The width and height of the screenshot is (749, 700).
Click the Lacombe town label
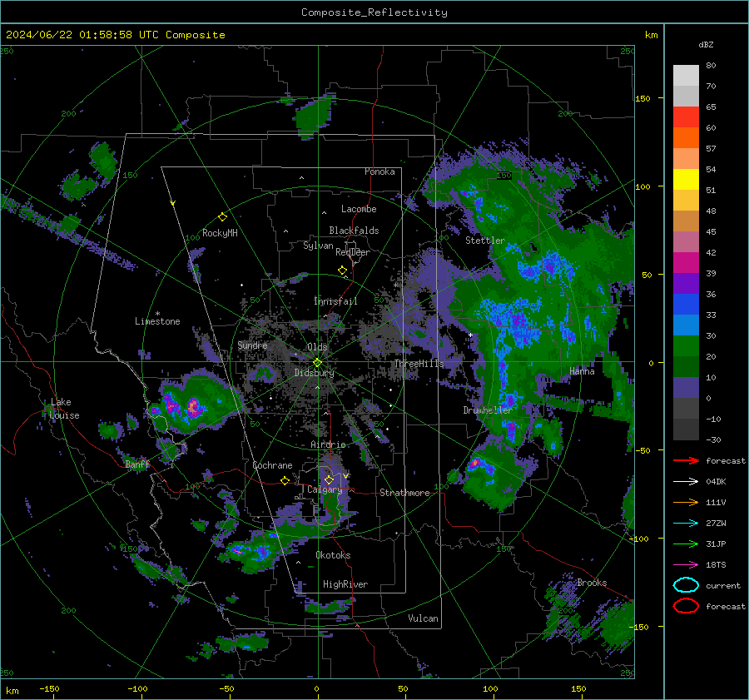click(359, 209)
